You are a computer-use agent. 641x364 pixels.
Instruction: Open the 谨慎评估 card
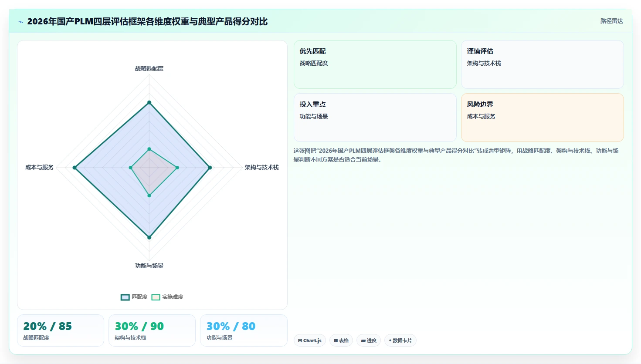542,64
